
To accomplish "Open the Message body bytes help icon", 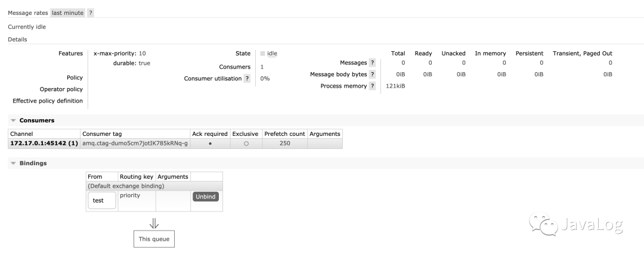I will click(x=372, y=74).
